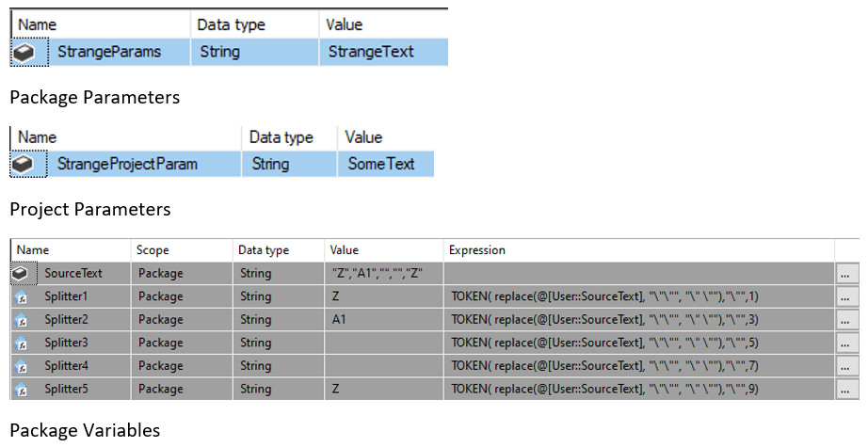Viewport: 868px width, 447px height.
Task: Open expression builder for Splitter5 row
Action: tap(846, 389)
